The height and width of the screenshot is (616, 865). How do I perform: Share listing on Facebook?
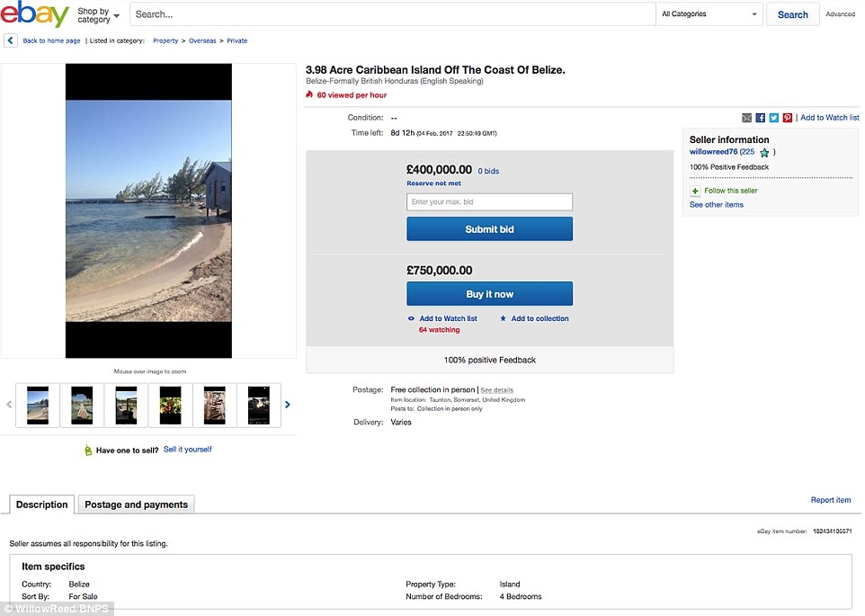(760, 118)
